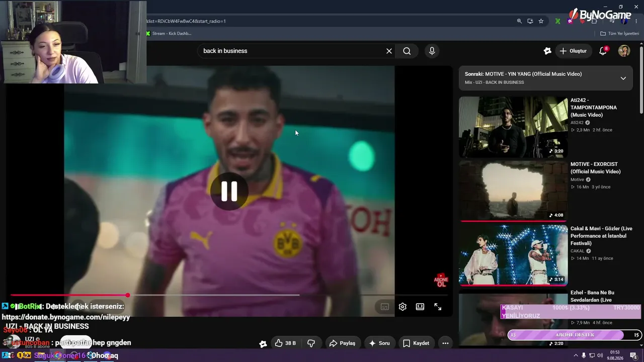Click the green X extension icon
The image size is (644, 362).
[557, 21]
